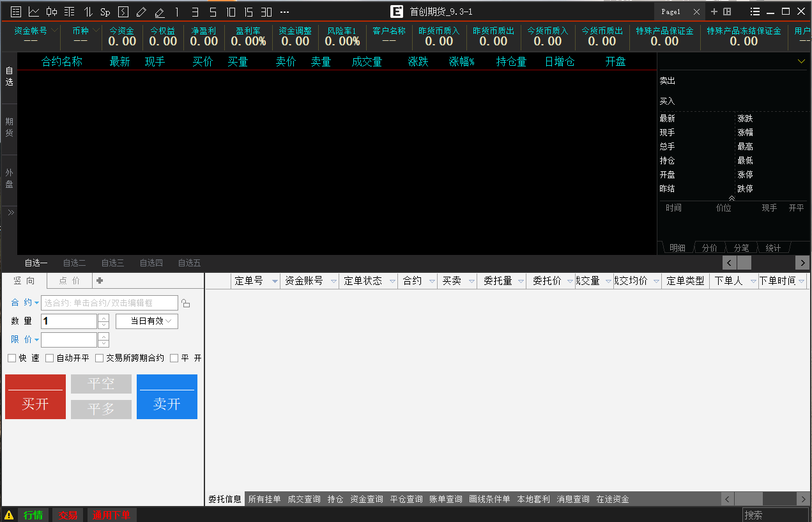Open the 自选二 watchlist tab
The height and width of the screenshot is (522, 812).
[74, 263]
